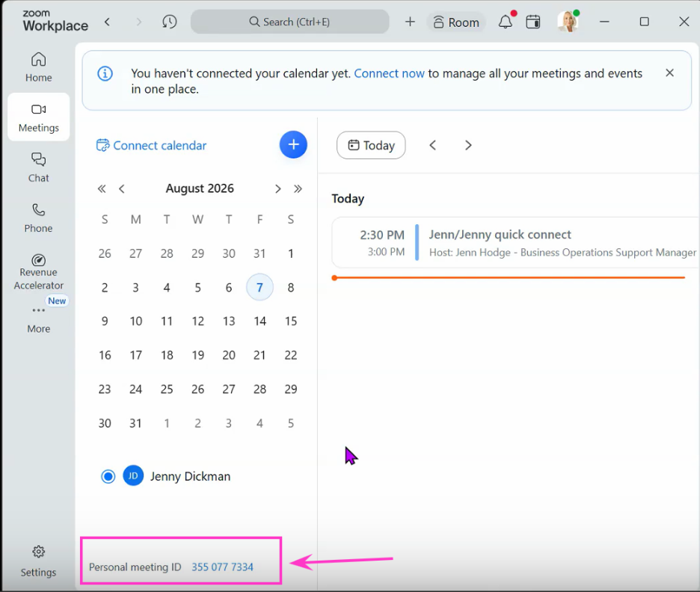Open the Meetings tab in sidebar

(x=38, y=117)
